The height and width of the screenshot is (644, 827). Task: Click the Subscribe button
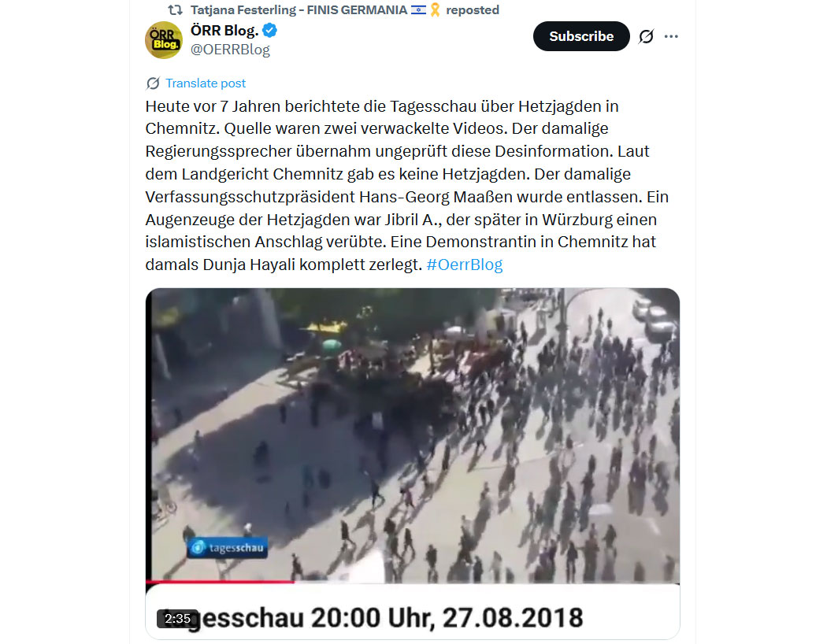coord(581,36)
